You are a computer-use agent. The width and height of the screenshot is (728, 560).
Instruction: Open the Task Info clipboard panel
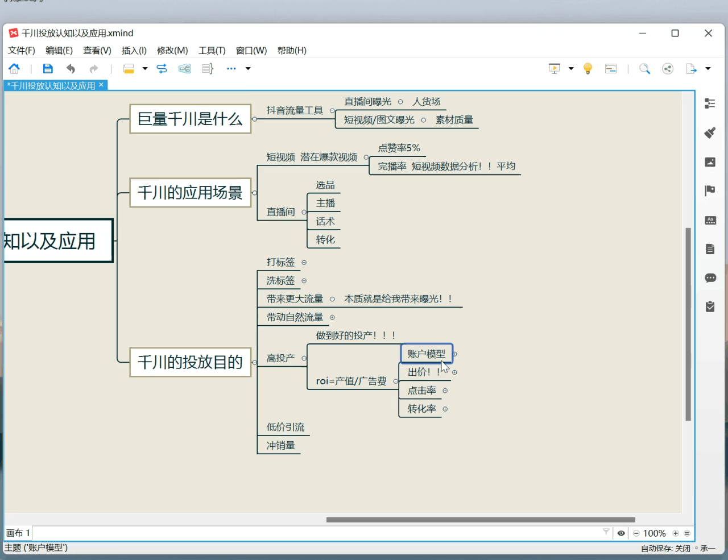pos(710,307)
